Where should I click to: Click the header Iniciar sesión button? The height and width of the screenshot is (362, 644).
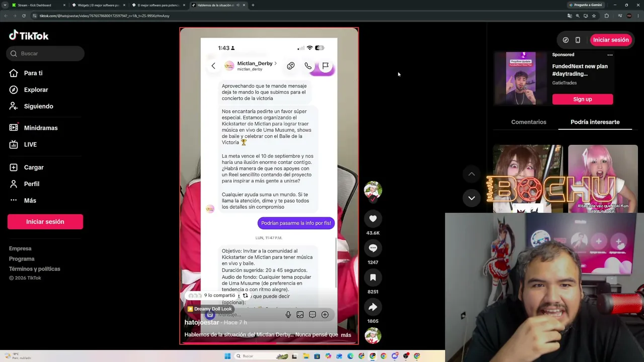(x=611, y=40)
